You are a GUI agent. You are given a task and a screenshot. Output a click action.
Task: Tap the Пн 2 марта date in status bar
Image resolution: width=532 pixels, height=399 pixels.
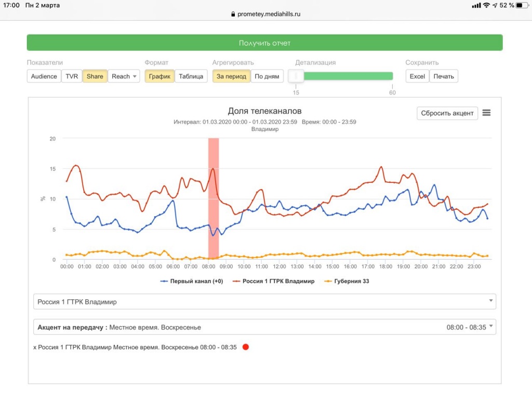43,5
